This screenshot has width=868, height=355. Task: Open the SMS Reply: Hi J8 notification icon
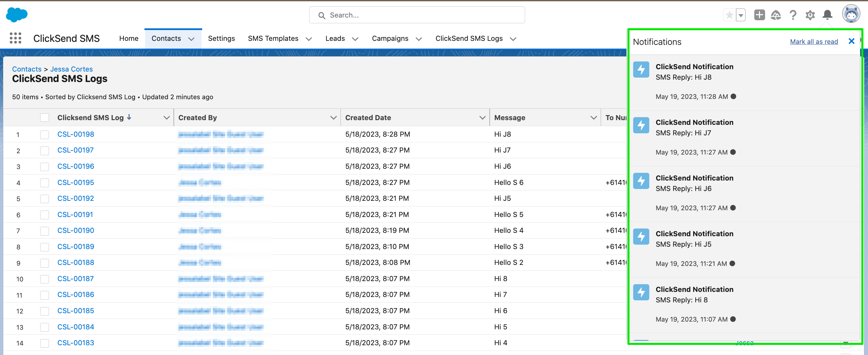click(x=641, y=70)
